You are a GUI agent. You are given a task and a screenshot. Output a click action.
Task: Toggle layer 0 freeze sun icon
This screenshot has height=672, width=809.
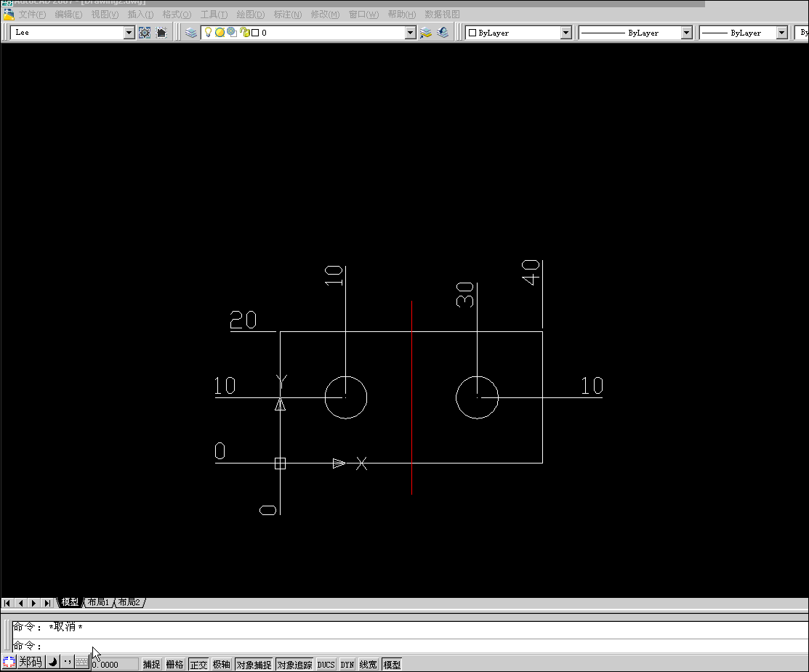(x=220, y=33)
